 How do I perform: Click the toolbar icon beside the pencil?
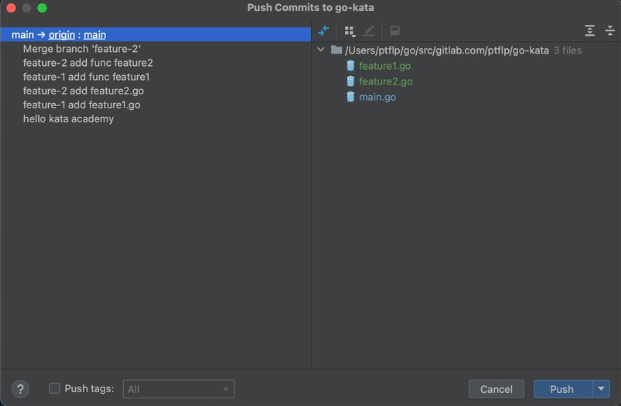(x=395, y=31)
